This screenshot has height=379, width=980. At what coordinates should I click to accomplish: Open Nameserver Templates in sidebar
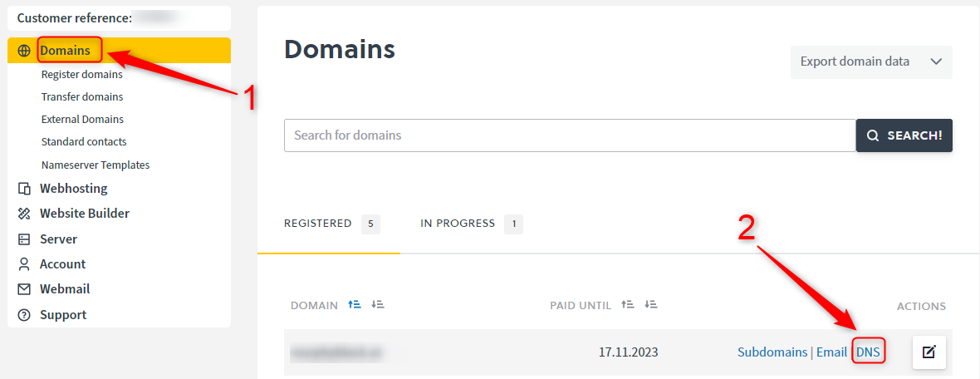pos(96,165)
